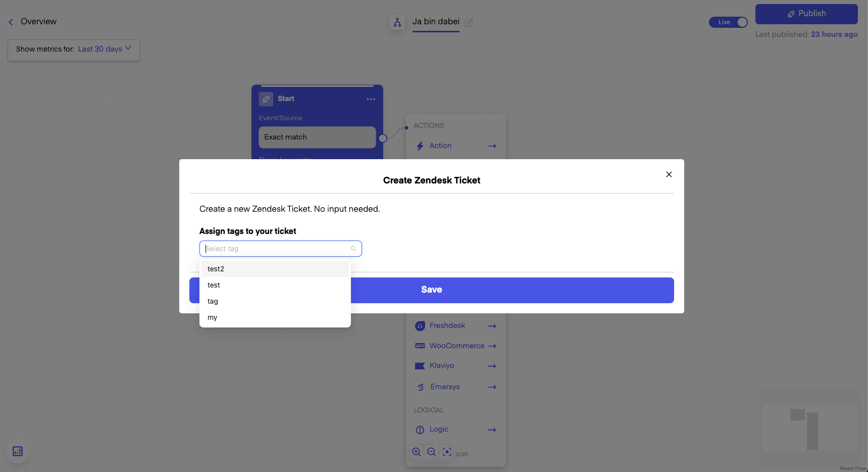Viewport: 868px width, 472px height.
Task: Fit view with the focus icon
Action: (x=447, y=452)
